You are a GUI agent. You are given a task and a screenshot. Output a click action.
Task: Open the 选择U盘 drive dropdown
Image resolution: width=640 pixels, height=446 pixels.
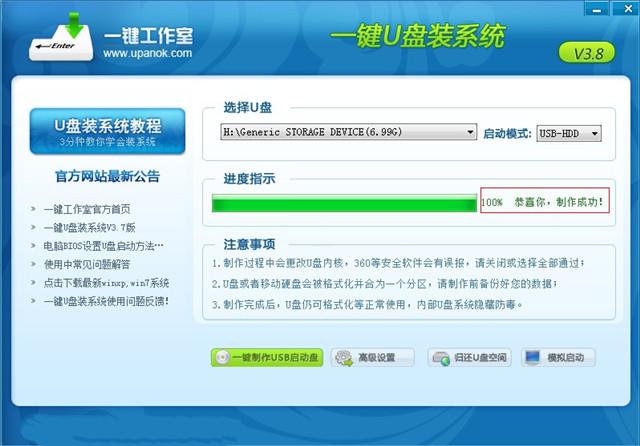470,133
